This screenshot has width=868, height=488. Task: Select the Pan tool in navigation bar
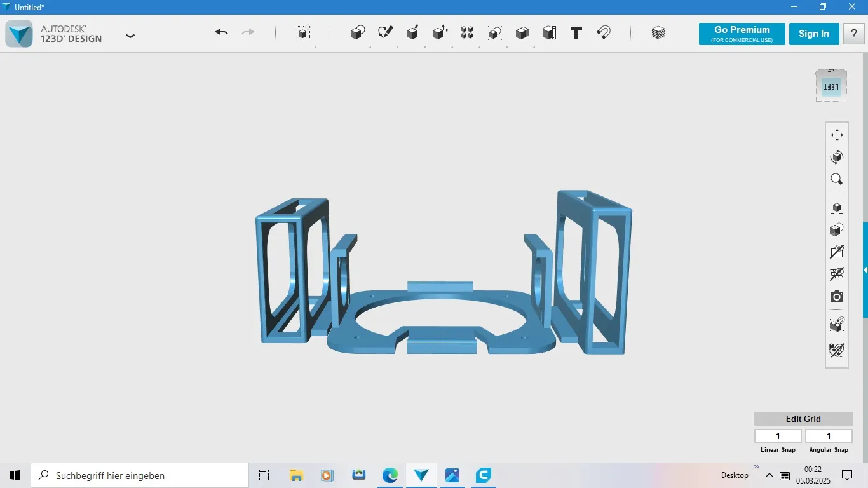pyautogui.click(x=837, y=135)
